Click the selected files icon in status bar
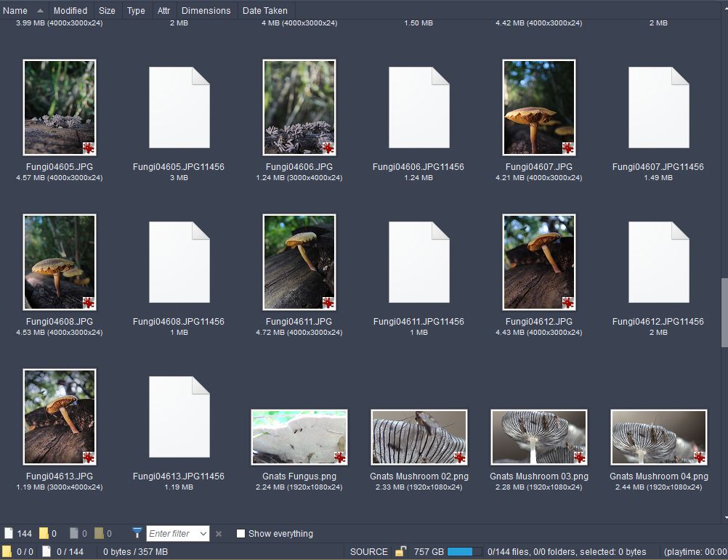The image size is (728, 560). pyautogui.click(x=46, y=551)
